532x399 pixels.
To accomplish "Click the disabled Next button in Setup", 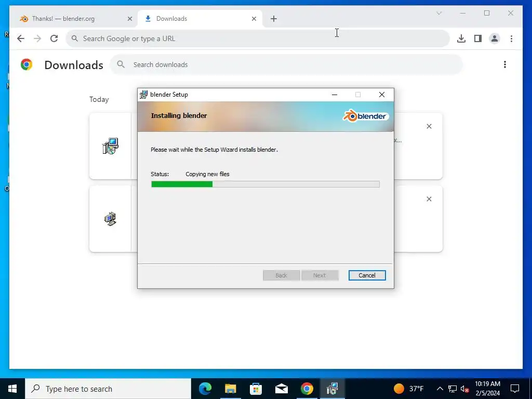I will 320,275.
